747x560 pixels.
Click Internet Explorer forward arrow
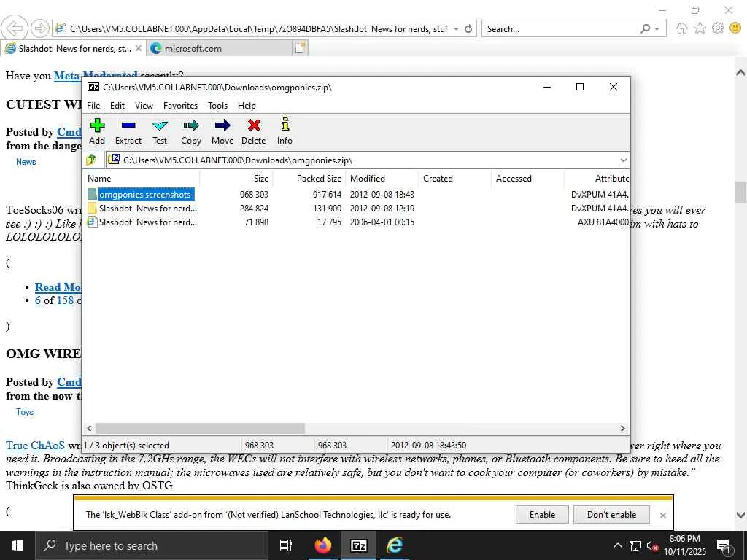(x=39, y=28)
